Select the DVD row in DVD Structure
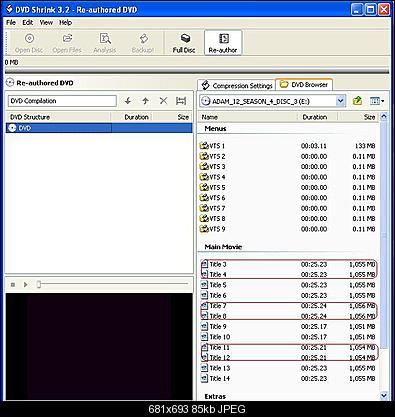395x417 pixels. pyautogui.click(x=99, y=128)
